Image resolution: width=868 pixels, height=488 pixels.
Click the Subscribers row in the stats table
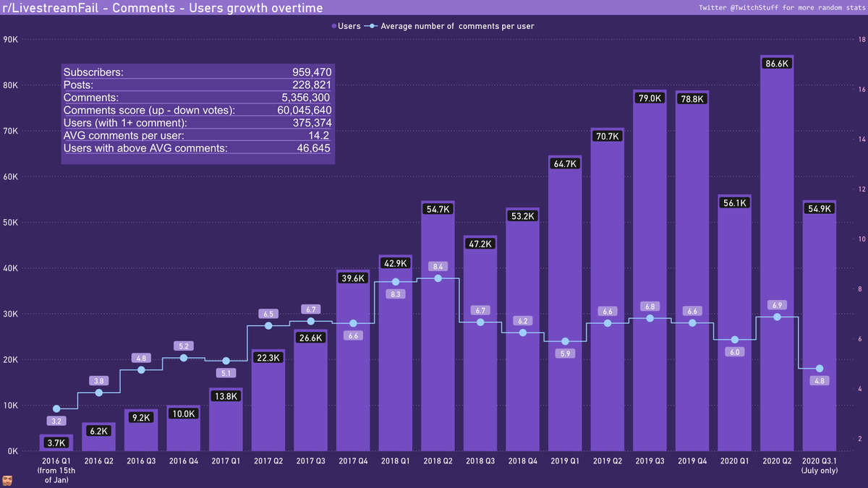pos(195,72)
